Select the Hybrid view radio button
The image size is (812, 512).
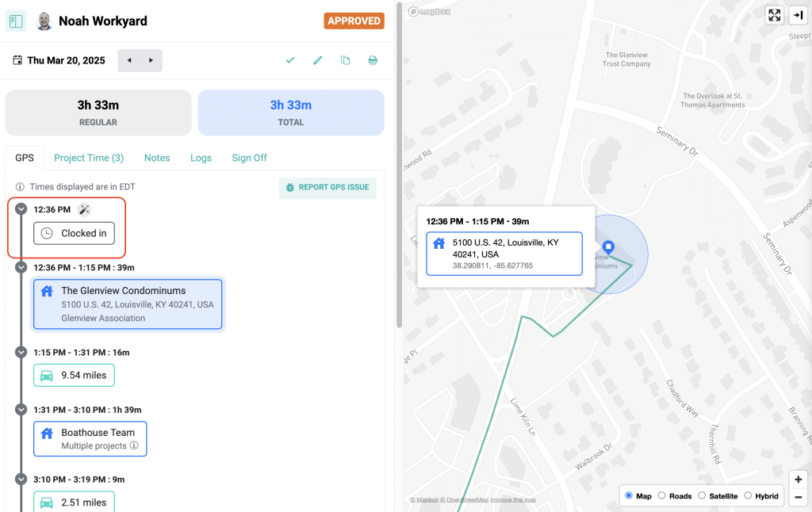(748, 495)
